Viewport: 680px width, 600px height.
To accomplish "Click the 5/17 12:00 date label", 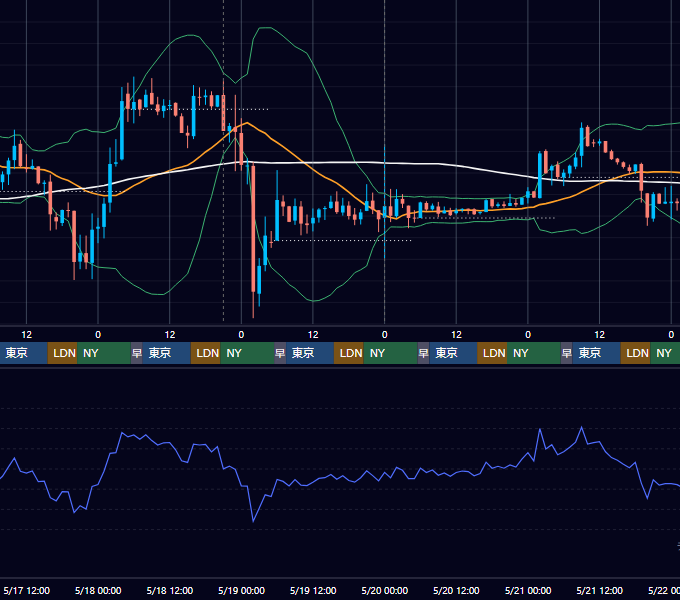I will 26,590.
